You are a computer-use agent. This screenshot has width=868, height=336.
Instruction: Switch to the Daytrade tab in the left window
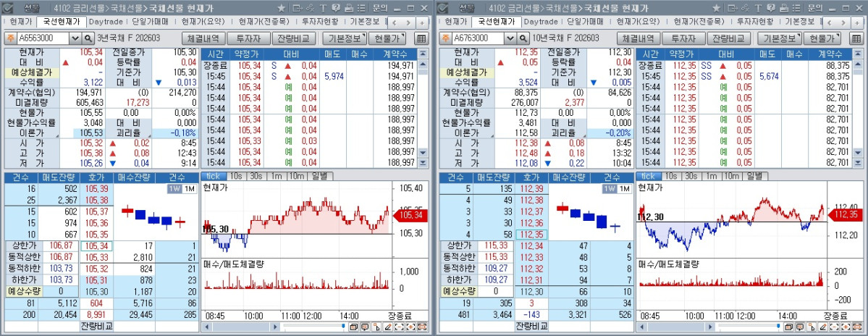[107, 22]
